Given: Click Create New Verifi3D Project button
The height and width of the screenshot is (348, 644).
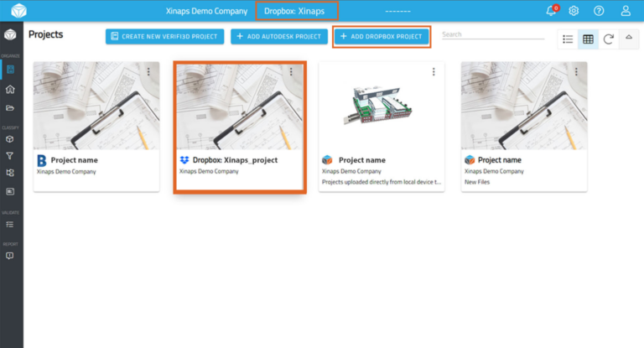Looking at the screenshot, I should pyautogui.click(x=164, y=37).
